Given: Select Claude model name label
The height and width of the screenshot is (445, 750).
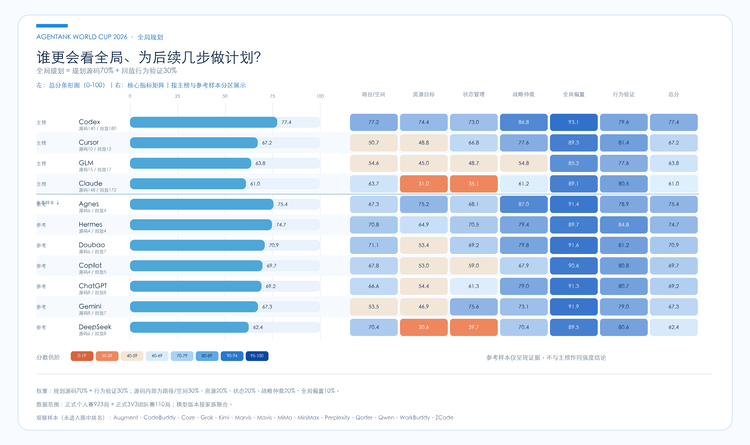Looking at the screenshot, I should click(90, 183).
